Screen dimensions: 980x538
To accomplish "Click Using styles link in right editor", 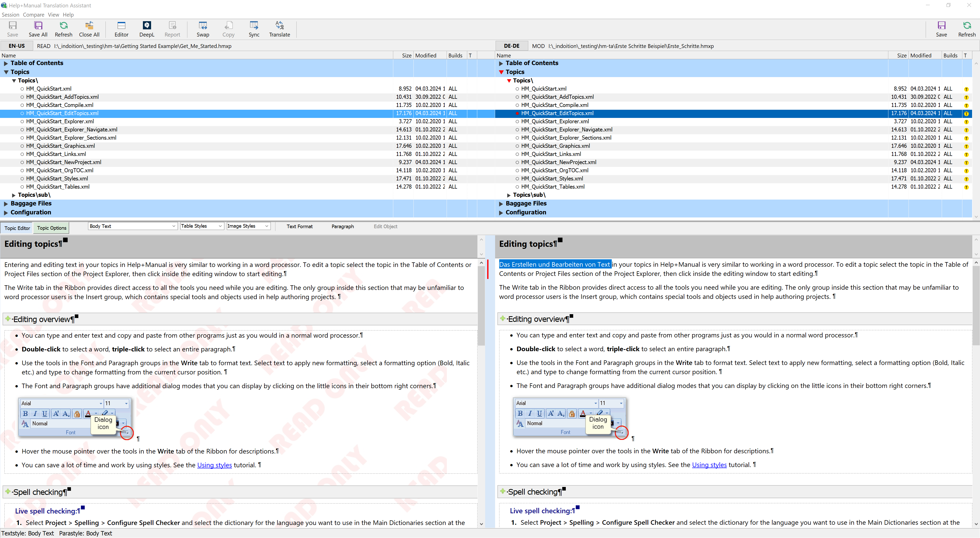I will click(709, 464).
